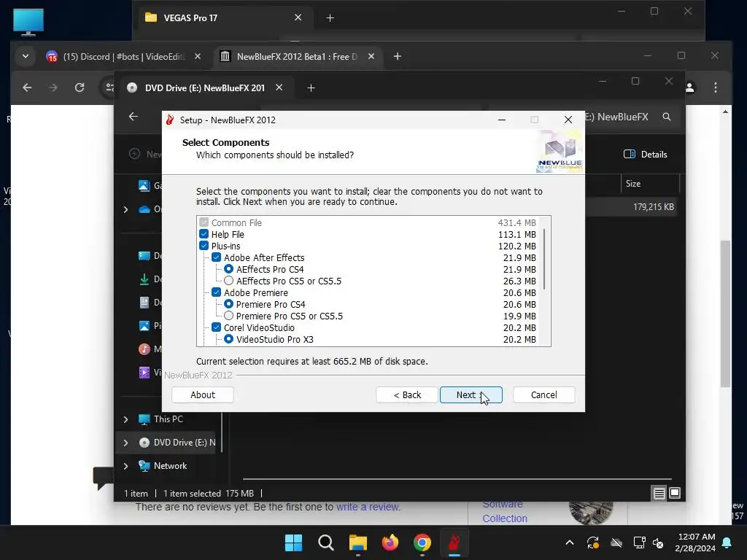Click the Chrome page vertical scrollbar
Image resolution: width=747 pixels, height=560 pixels.
pos(726,314)
